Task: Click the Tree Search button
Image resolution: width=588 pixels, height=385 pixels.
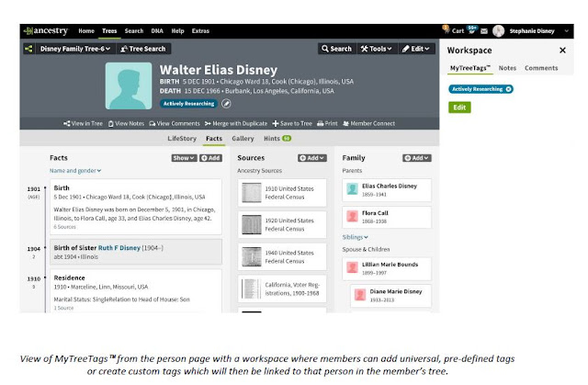Action: (143, 49)
